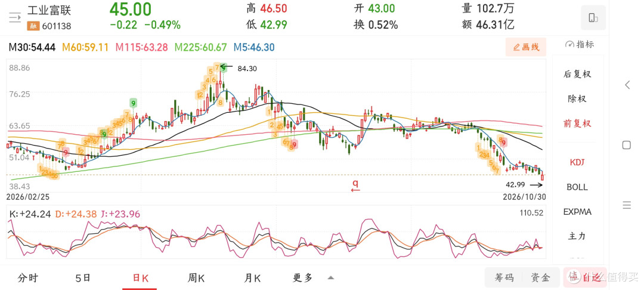Tap the Android back chevron
This screenshot has height=290, width=644.
[x=627, y=85]
